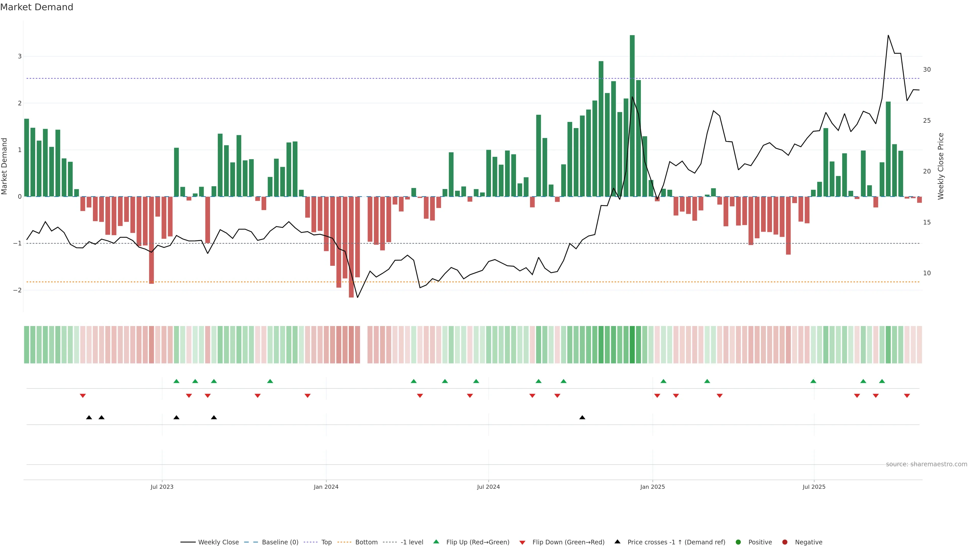Click the Jan 2025 x-axis label
The image size is (980, 551).
pos(653,487)
